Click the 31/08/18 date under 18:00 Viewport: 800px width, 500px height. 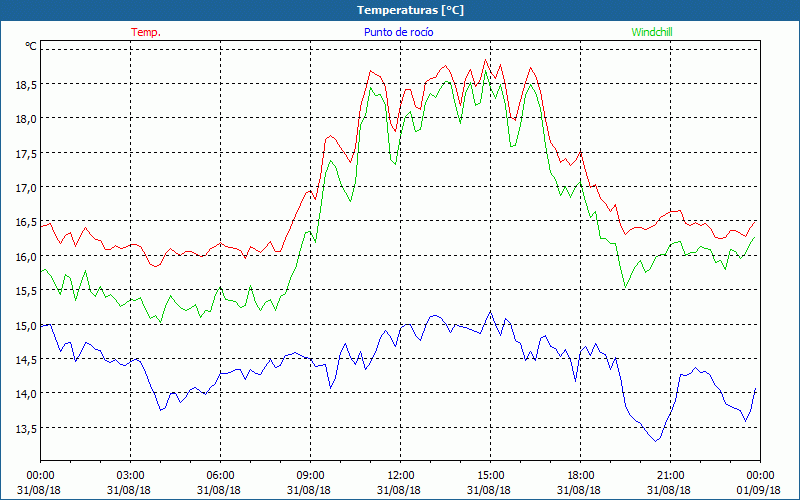[x=579, y=490]
